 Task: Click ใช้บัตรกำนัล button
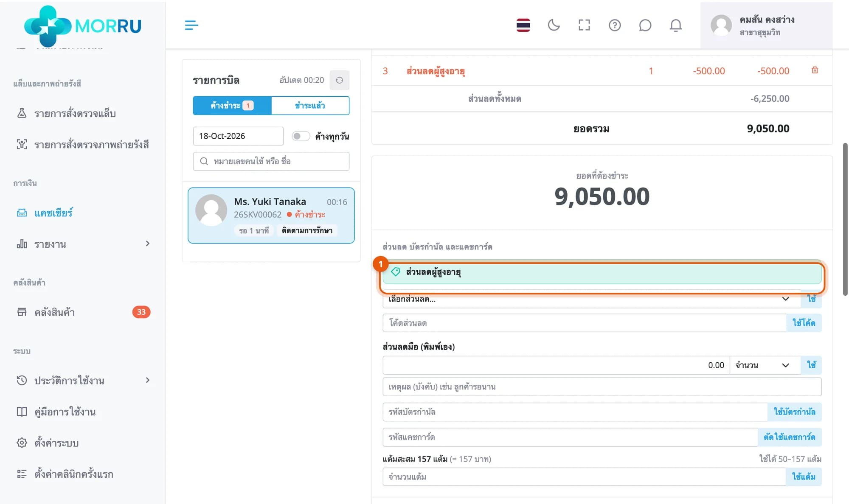794,412
